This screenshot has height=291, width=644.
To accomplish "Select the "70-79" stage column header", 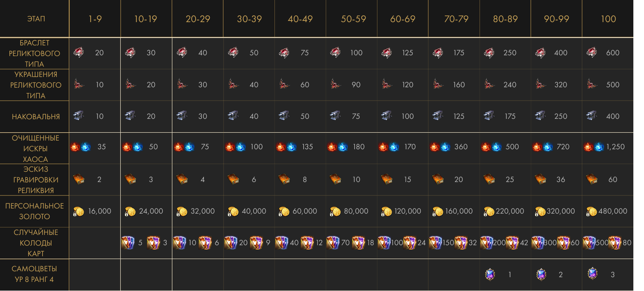I will [x=456, y=19].
